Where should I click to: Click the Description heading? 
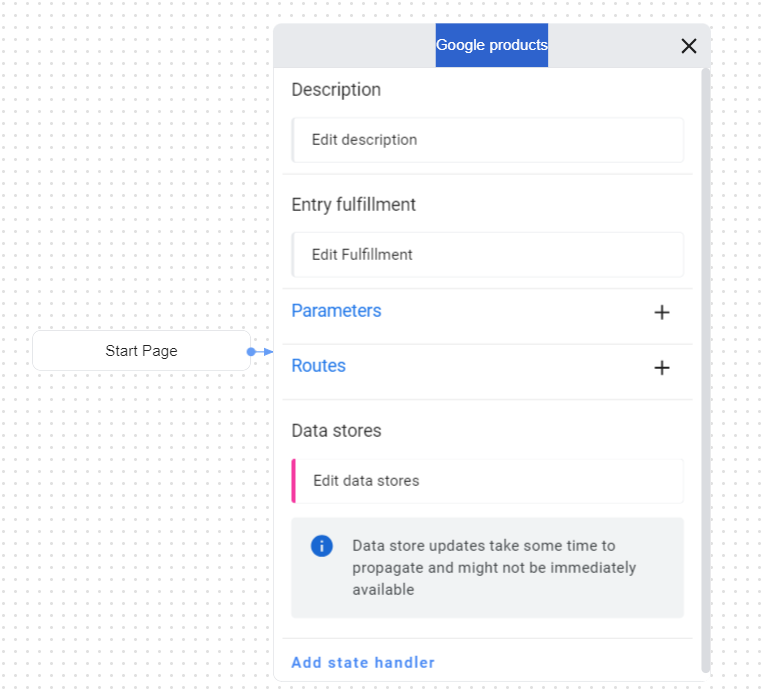336,90
